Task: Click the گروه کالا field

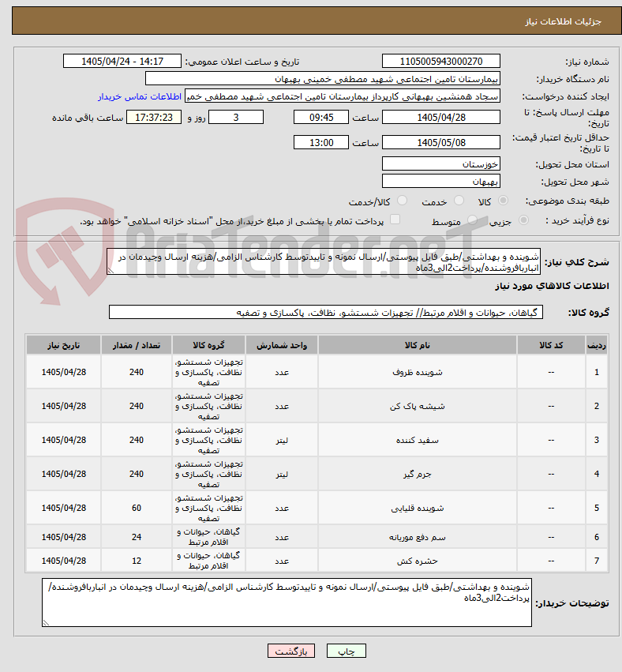Action: click(326, 313)
